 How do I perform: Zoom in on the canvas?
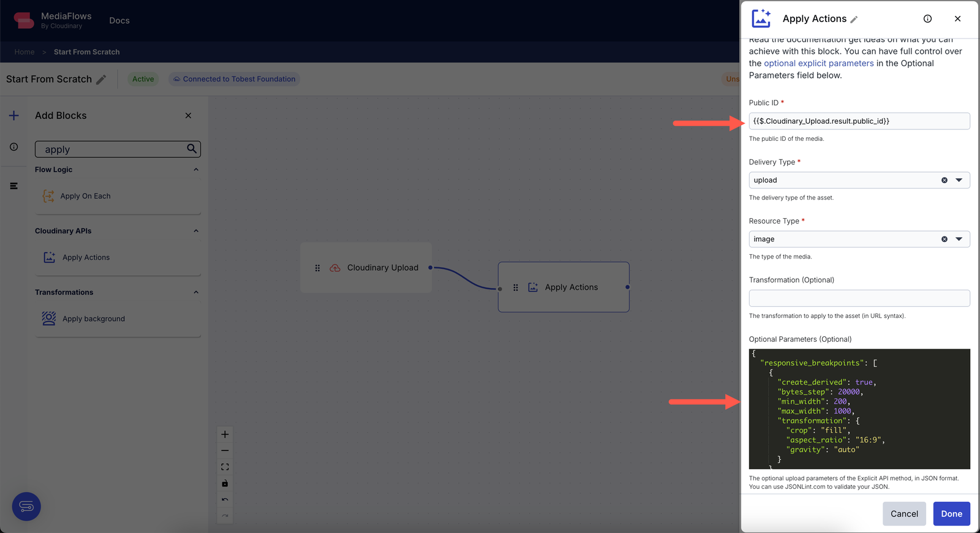pyautogui.click(x=225, y=434)
